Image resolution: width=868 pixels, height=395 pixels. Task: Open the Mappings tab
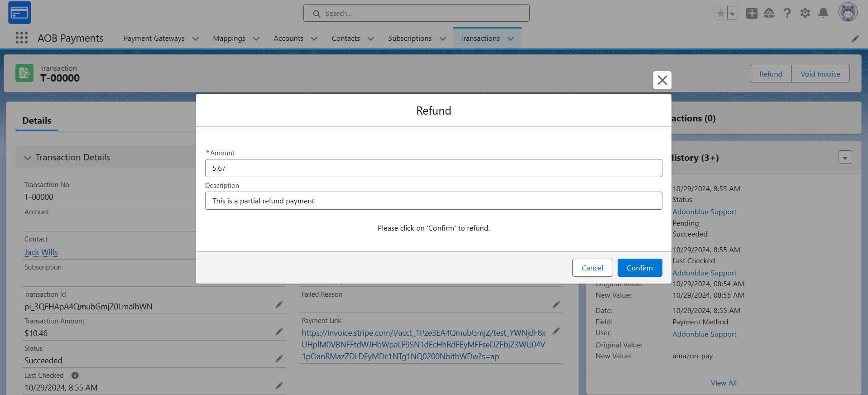coord(229,39)
